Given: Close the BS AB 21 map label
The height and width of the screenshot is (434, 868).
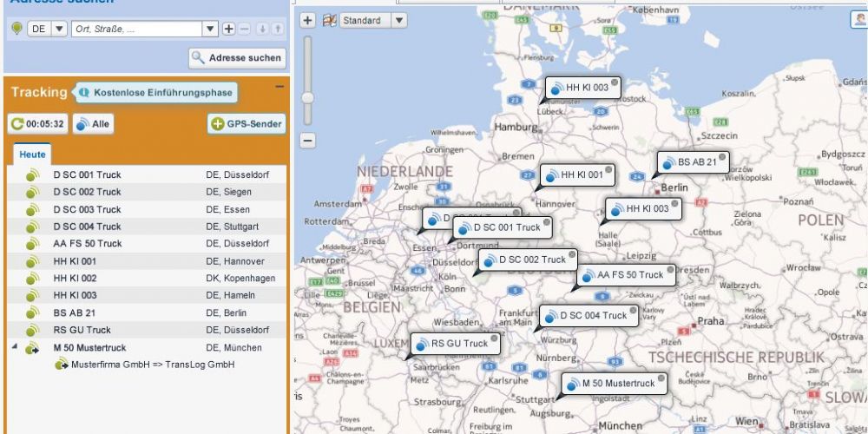Looking at the screenshot, I should (x=723, y=157).
